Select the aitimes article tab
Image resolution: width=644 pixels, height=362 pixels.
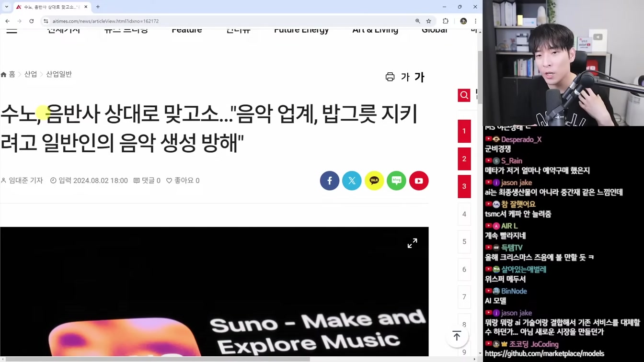[51, 7]
